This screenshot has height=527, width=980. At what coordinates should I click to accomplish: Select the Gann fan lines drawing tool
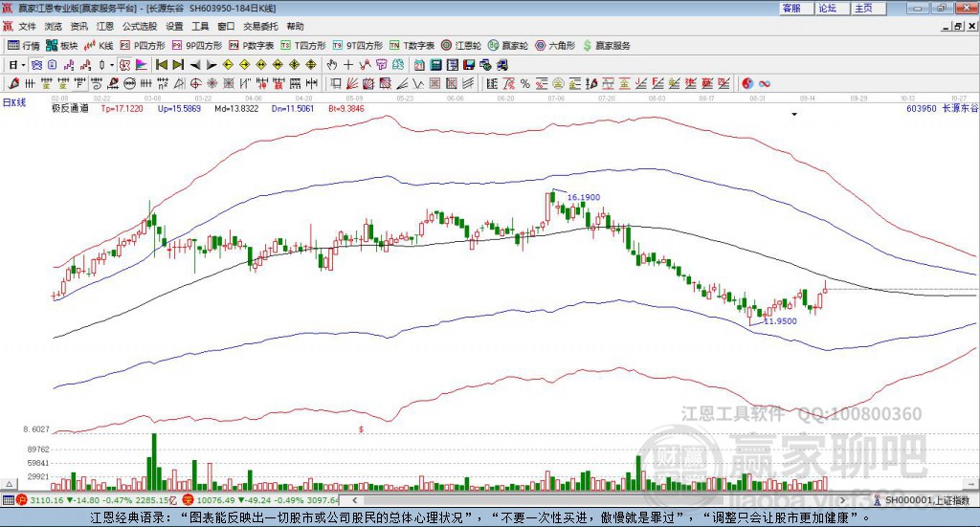[x=352, y=83]
